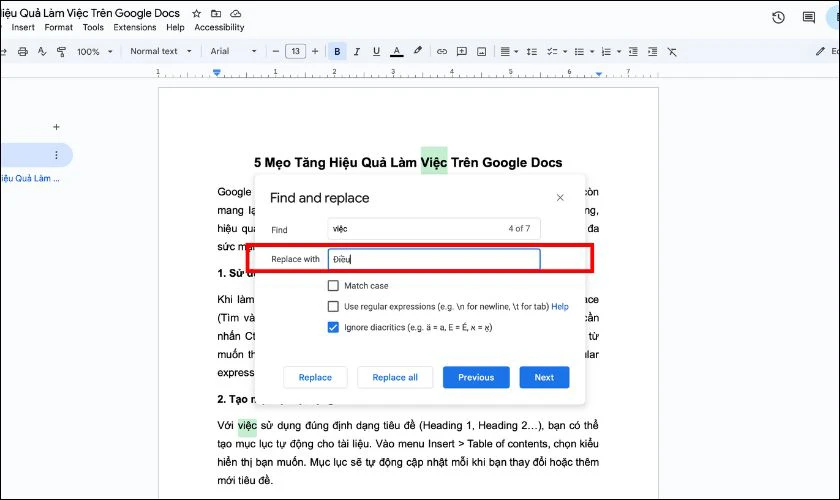Click spelling and grammar check icon
Image resolution: width=840 pixels, height=500 pixels.
coord(42,51)
